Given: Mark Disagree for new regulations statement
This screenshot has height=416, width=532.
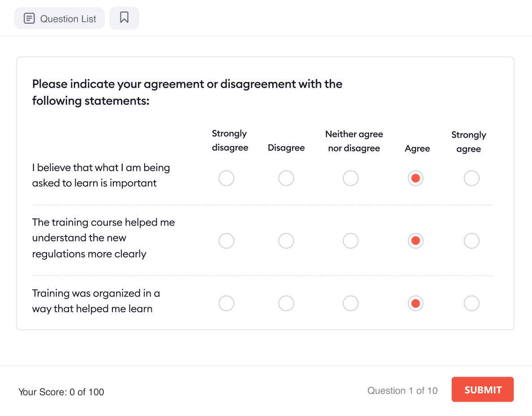Looking at the screenshot, I should point(286,241).
